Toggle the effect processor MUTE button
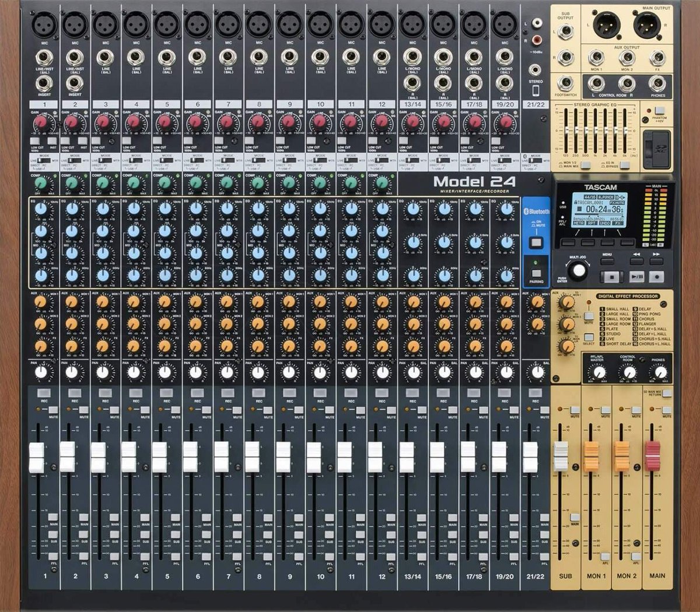The height and width of the screenshot is (612, 700). coord(589,316)
